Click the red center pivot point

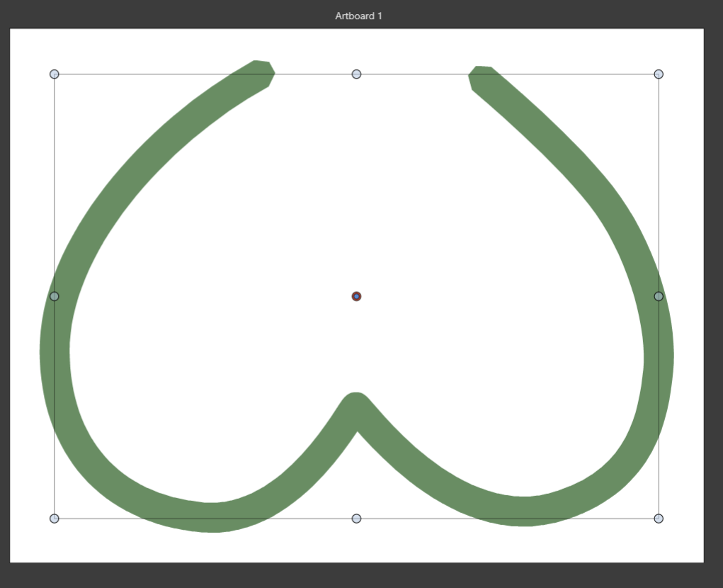(356, 296)
